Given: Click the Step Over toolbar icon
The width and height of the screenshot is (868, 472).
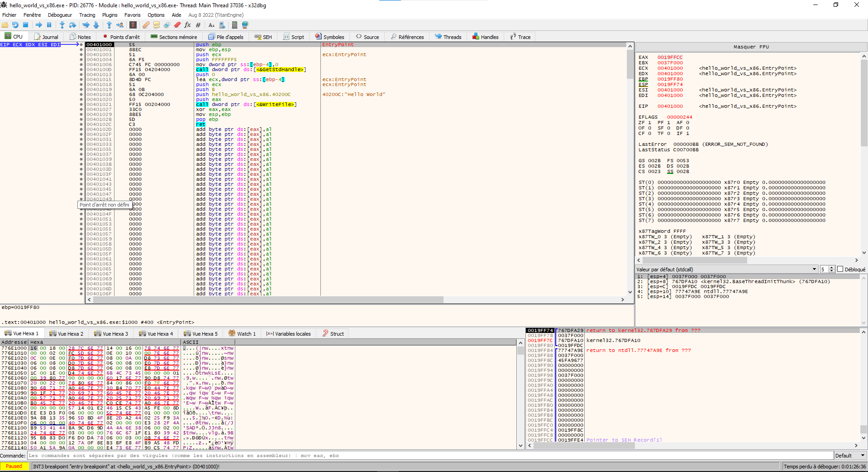Looking at the screenshot, I should (72, 25).
